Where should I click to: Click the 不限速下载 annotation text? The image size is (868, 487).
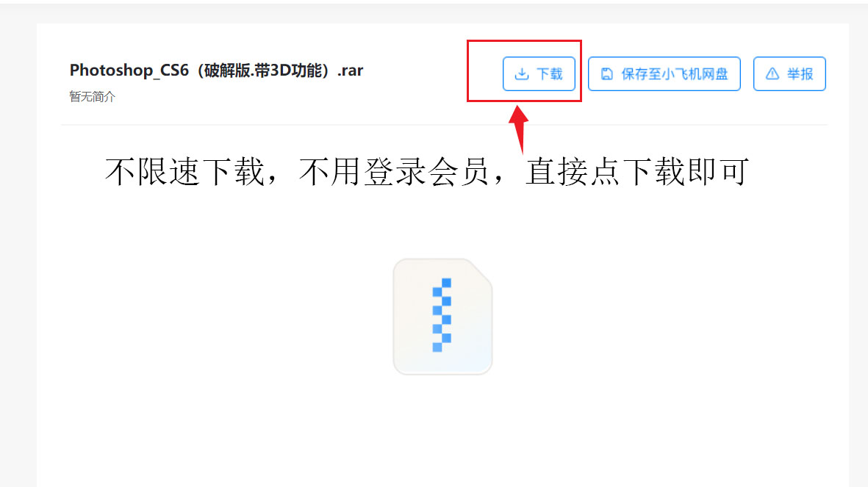coord(185,171)
